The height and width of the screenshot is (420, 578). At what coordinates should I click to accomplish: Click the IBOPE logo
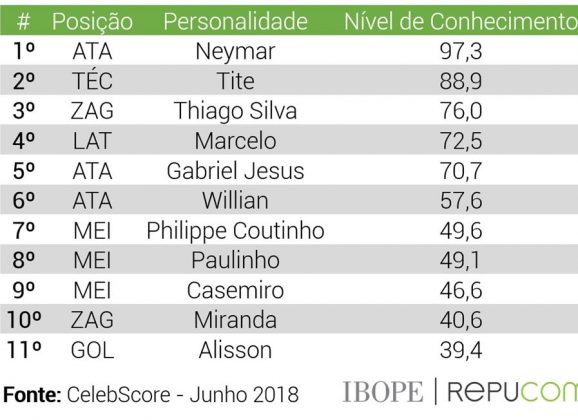point(383,392)
